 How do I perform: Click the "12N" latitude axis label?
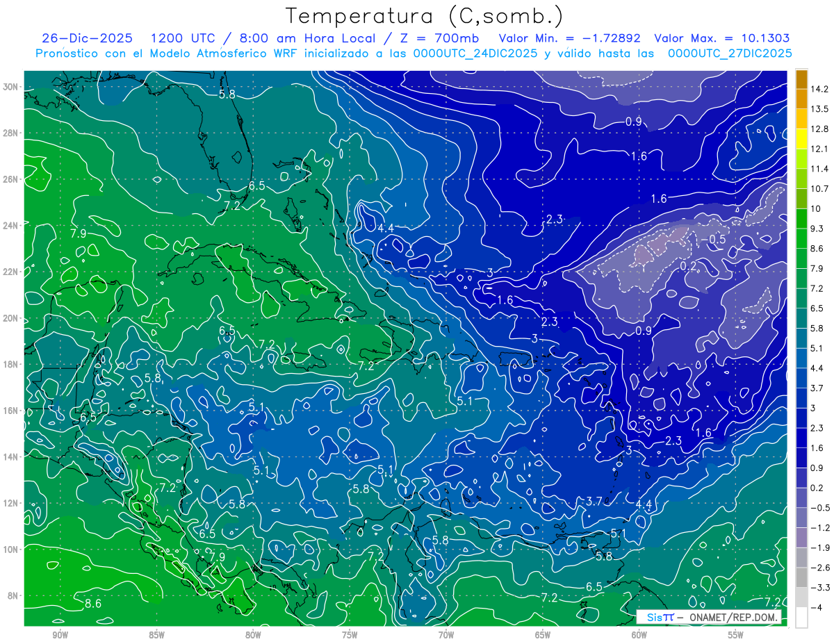(x=12, y=503)
